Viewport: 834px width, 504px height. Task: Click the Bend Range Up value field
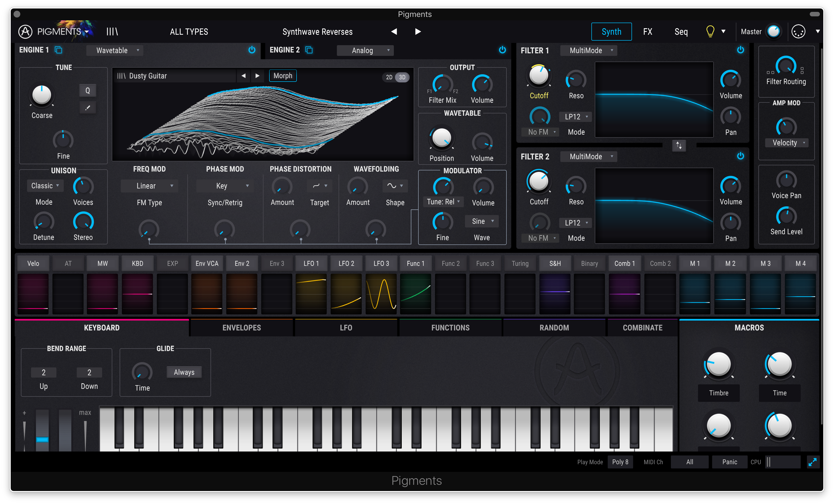coord(44,372)
